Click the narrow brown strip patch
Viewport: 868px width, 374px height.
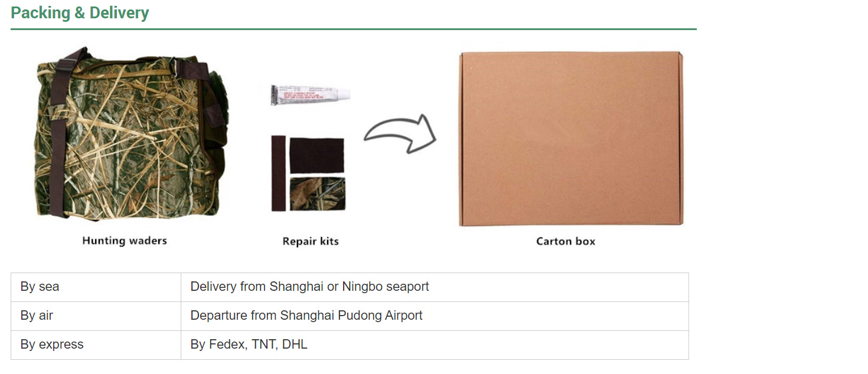(x=278, y=173)
